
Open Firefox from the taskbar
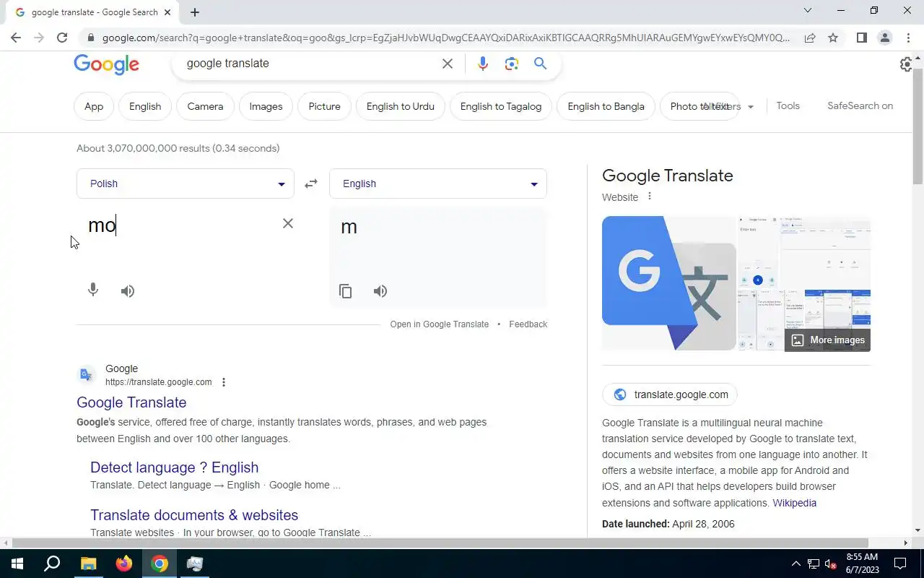(x=124, y=564)
